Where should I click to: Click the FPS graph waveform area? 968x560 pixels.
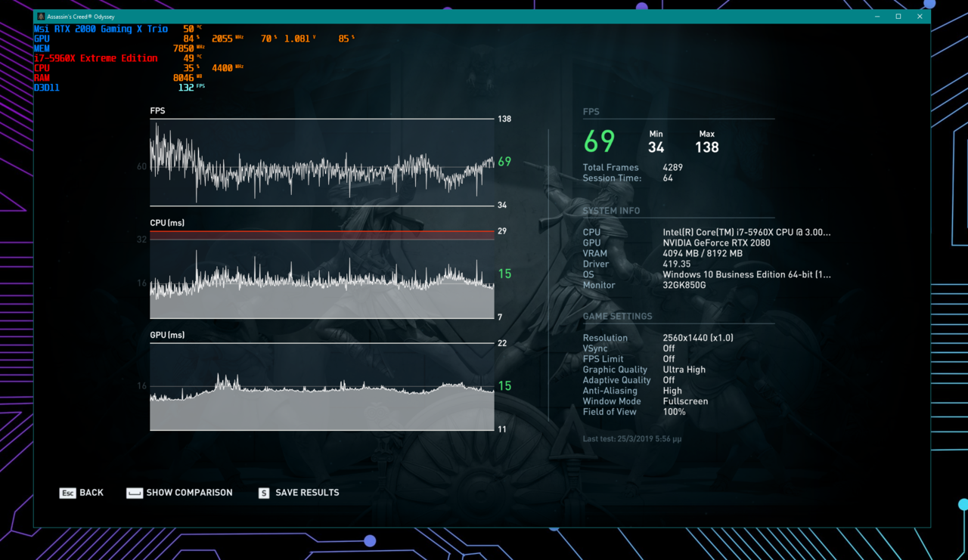(322, 162)
